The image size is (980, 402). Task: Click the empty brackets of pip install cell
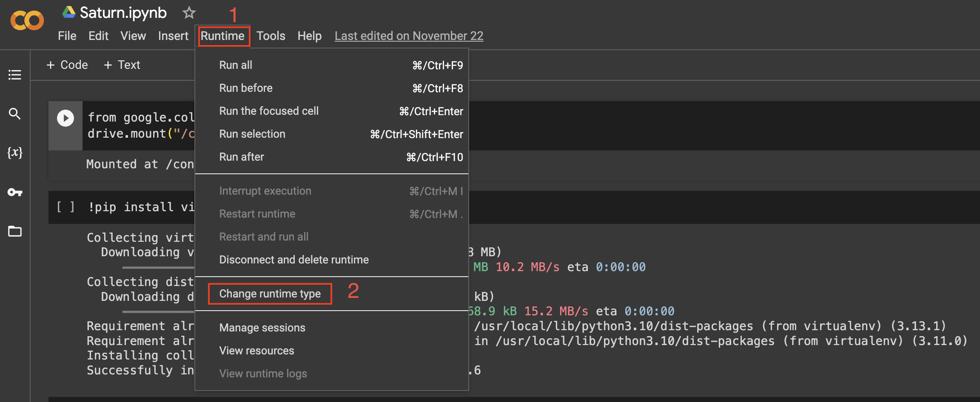66,207
